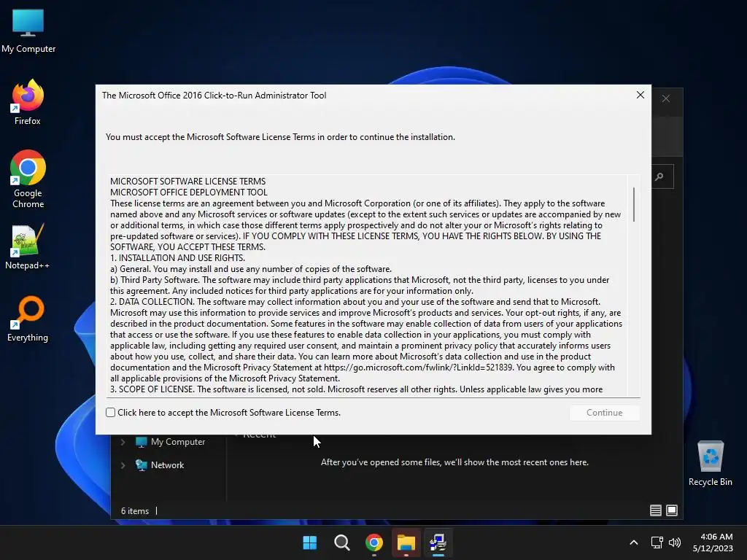Screen dimensions: 747x560
Task: Switch Explorer to details view
Action: point(656,510)
